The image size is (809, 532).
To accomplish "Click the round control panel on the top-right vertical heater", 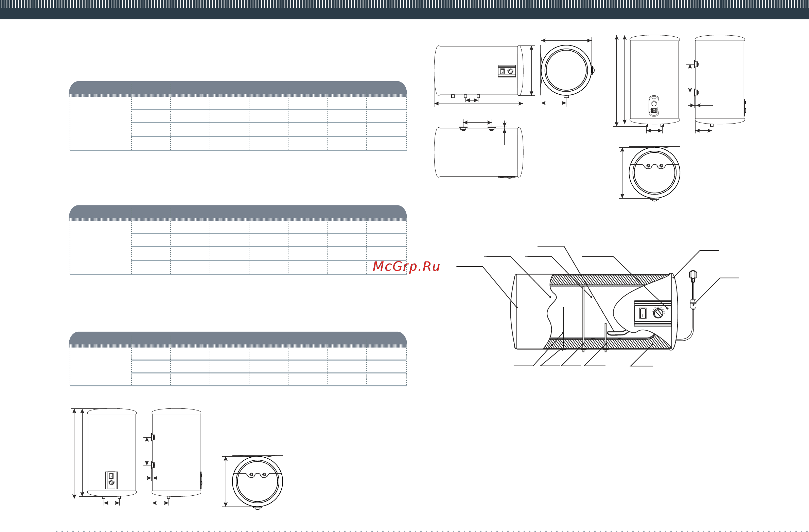I will (x=654, y=106).
